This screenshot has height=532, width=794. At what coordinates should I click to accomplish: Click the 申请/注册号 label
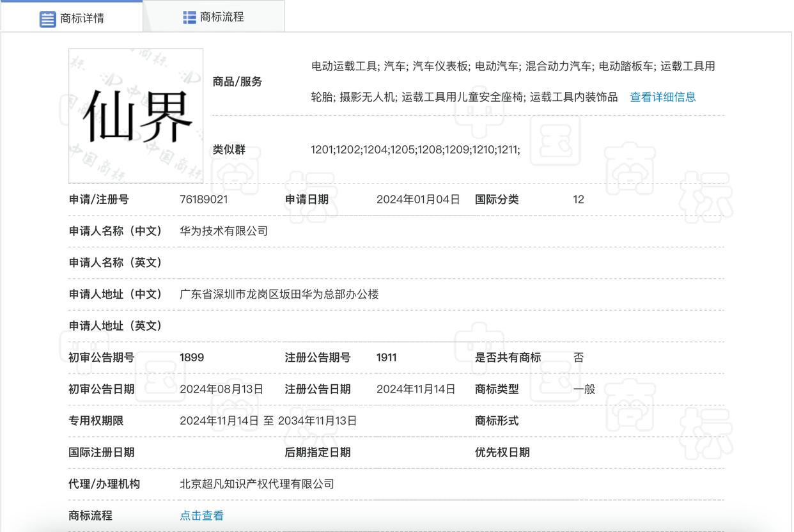click(x=98, y=199)
